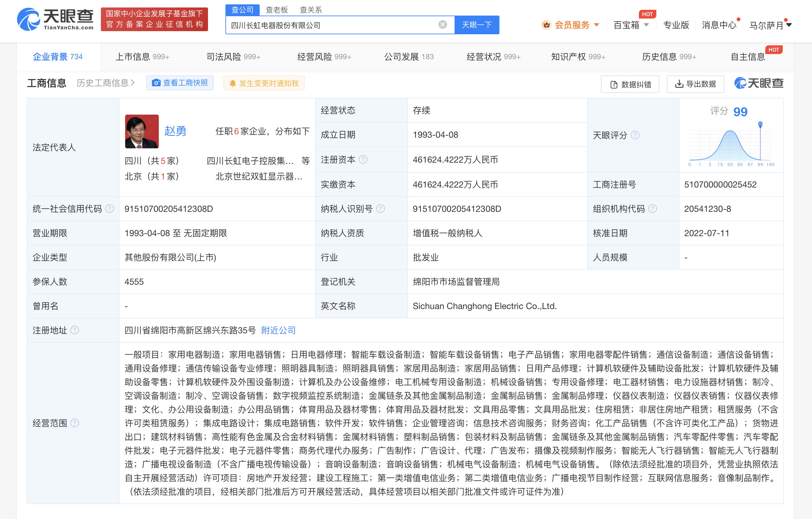Click the 数据纠错 report icon

pos(614,84)
